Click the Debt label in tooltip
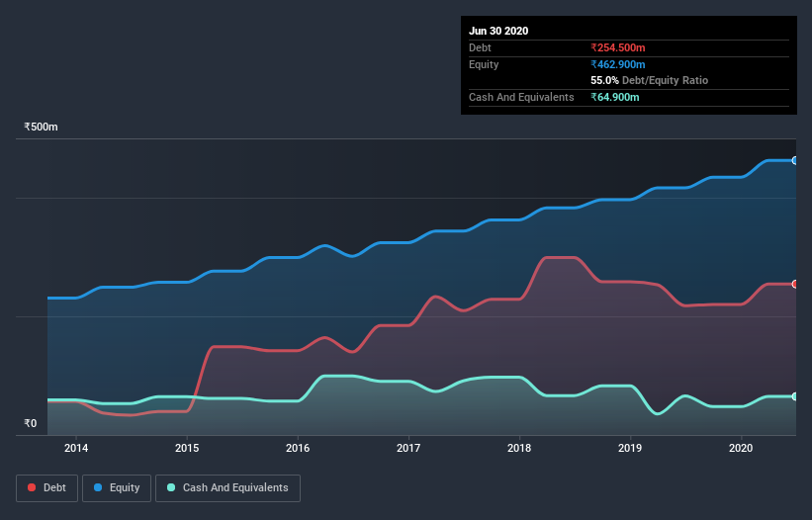 pyautogui.click(x=480, y=47)
